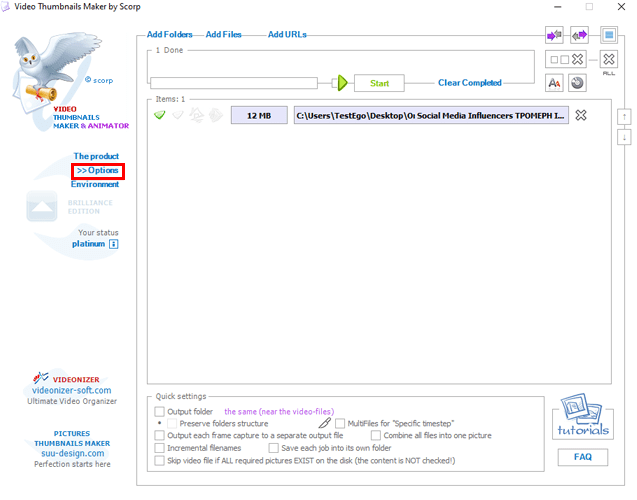Visit suu-design.com link
The width and height of the screenshot is (637, 500).
click(x=73, y=453)
